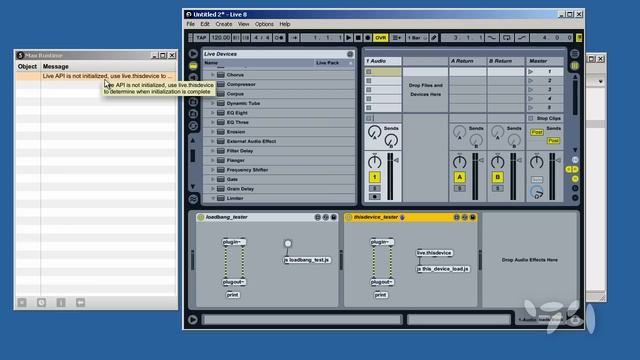Click the 120.00 tempo field
640x360 pixels.
click(x=220, y=38)
